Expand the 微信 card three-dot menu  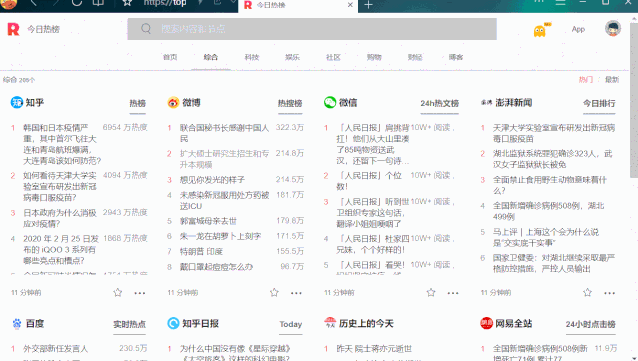[453, 293]
